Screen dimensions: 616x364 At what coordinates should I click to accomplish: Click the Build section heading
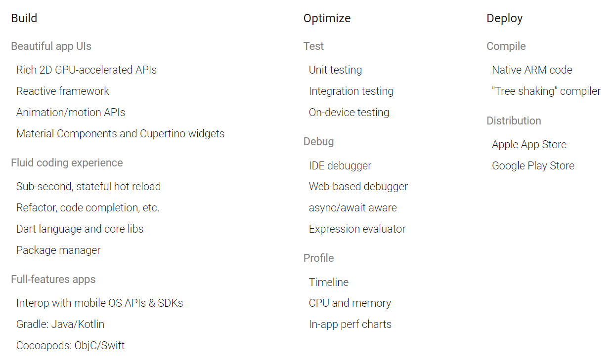[24, 18]
